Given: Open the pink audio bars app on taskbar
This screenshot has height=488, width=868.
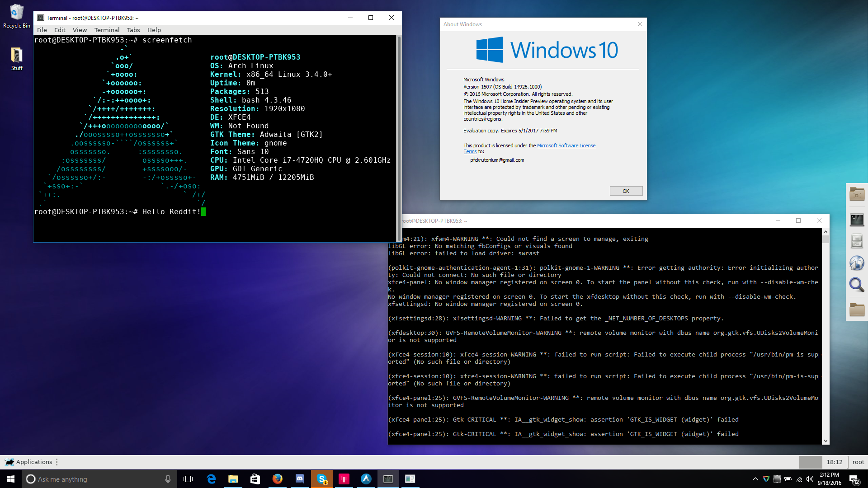Looking at the screenshot, I should (x=344, y=479).
